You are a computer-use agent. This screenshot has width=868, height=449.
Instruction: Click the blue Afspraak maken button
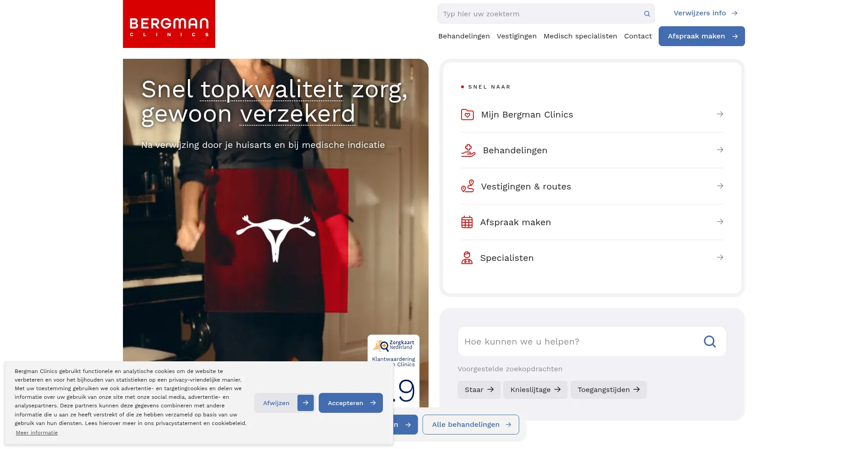coord(702,36)
